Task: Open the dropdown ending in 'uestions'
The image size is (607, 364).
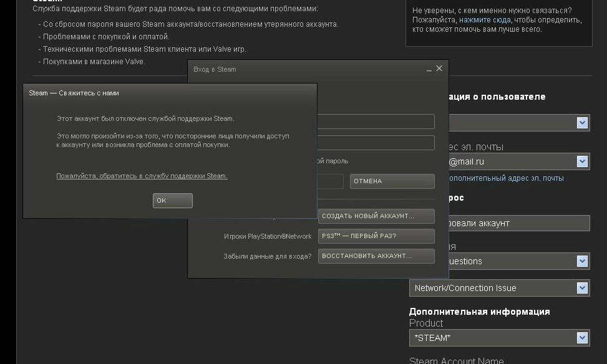Action: 582,261
